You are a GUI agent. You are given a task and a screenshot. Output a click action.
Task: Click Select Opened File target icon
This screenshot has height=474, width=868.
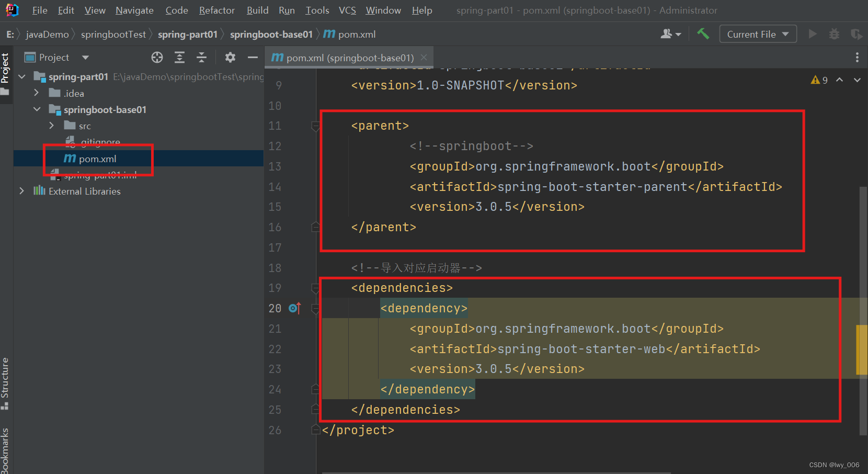click(157, 58)
